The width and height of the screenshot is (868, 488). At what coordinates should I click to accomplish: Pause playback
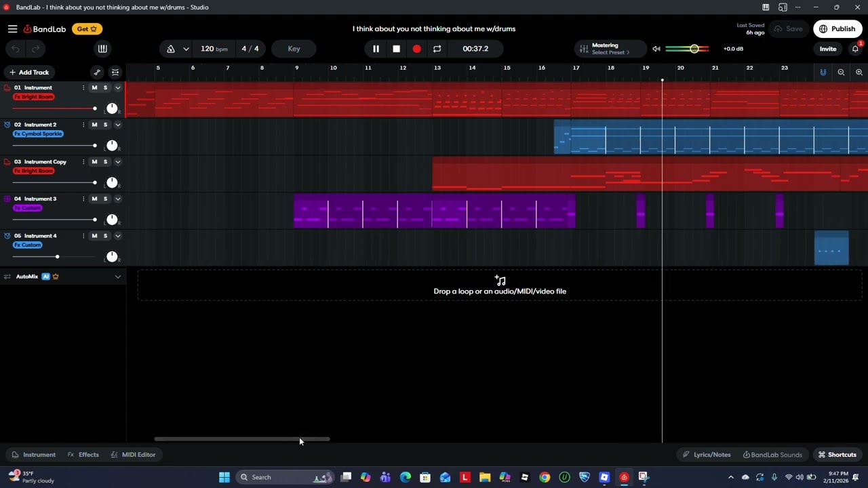pos(376,49)
